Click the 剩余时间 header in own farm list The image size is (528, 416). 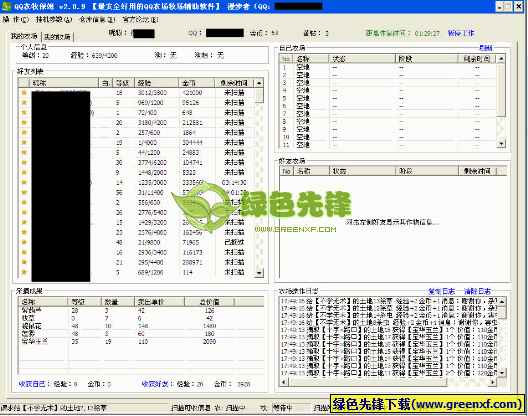point(477,59)
